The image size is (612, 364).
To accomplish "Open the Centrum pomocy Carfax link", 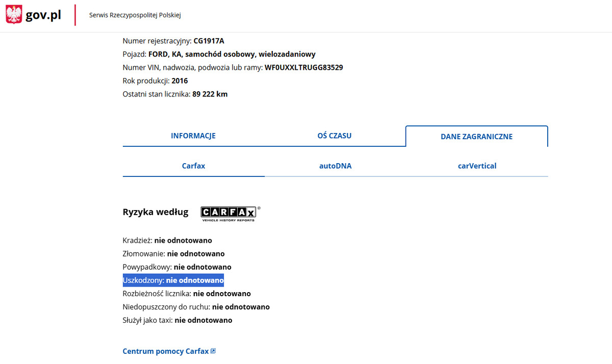I will 166,351.
